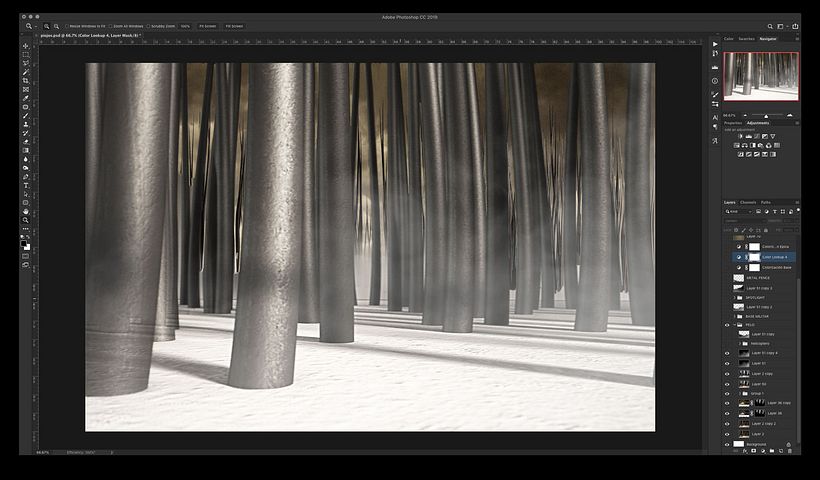
Task: Select the Crop tool
Action: click(x=26, y=81)
